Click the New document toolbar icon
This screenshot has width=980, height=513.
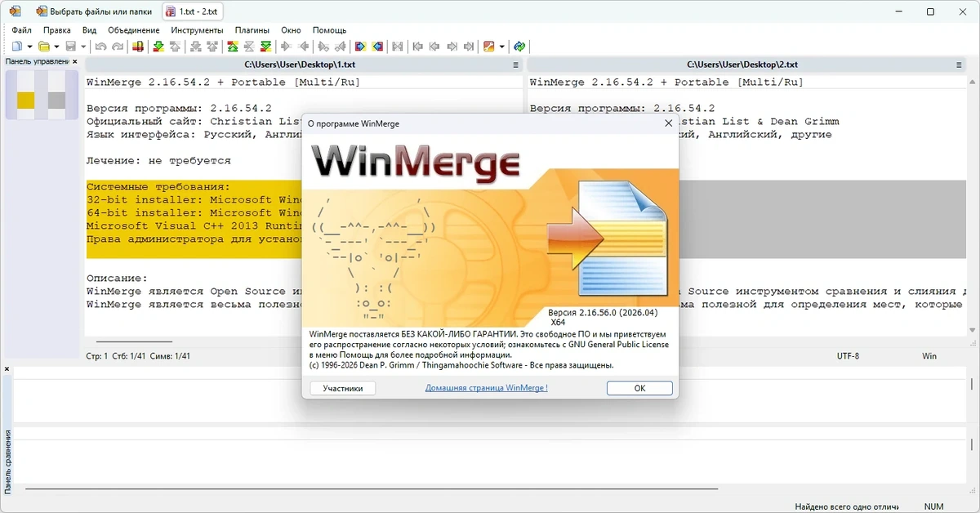pyautogui.click(x=17, y=47)
